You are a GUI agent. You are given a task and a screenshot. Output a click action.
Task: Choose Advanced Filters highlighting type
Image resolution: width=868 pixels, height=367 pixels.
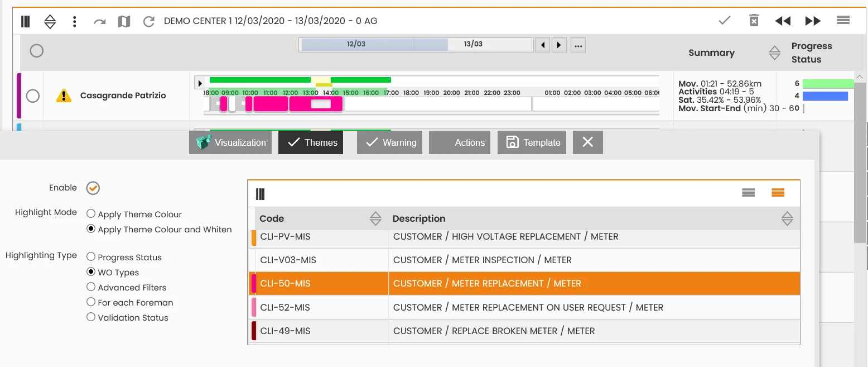coord(91,287)
